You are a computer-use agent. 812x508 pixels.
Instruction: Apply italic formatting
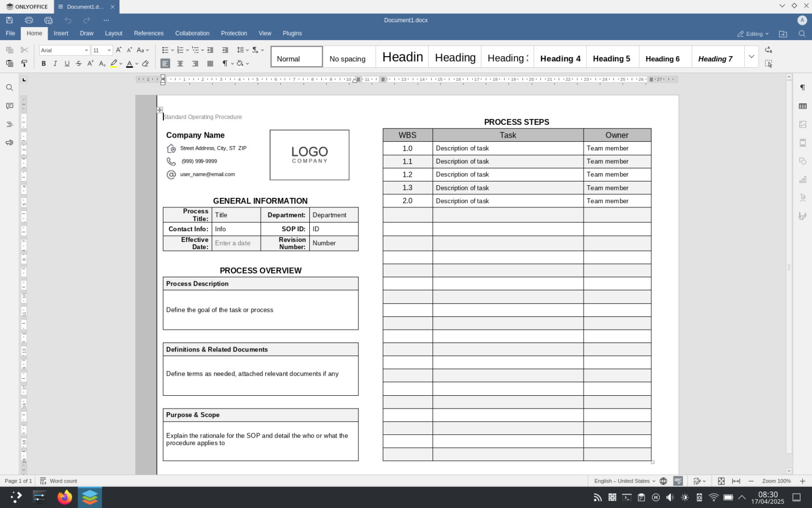55,63
